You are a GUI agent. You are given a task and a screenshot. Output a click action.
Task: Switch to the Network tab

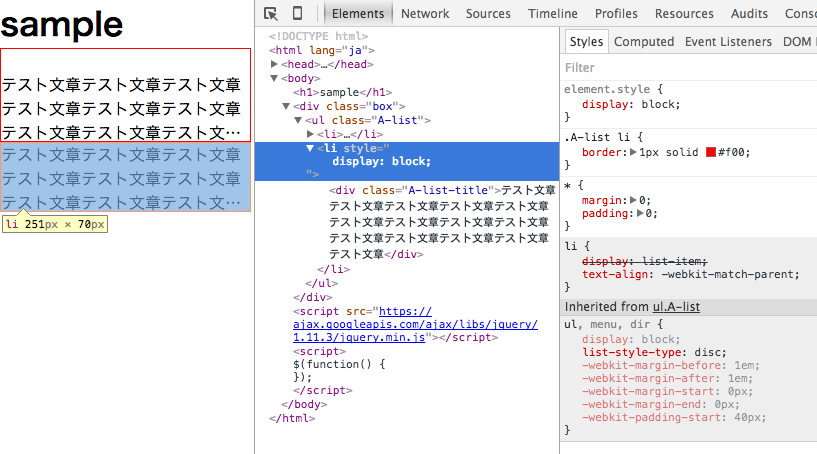click(425, 13)
